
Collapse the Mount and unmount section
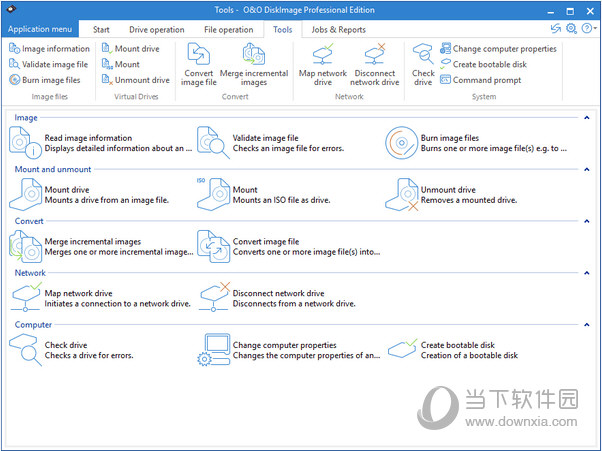(x=587, y=170)
